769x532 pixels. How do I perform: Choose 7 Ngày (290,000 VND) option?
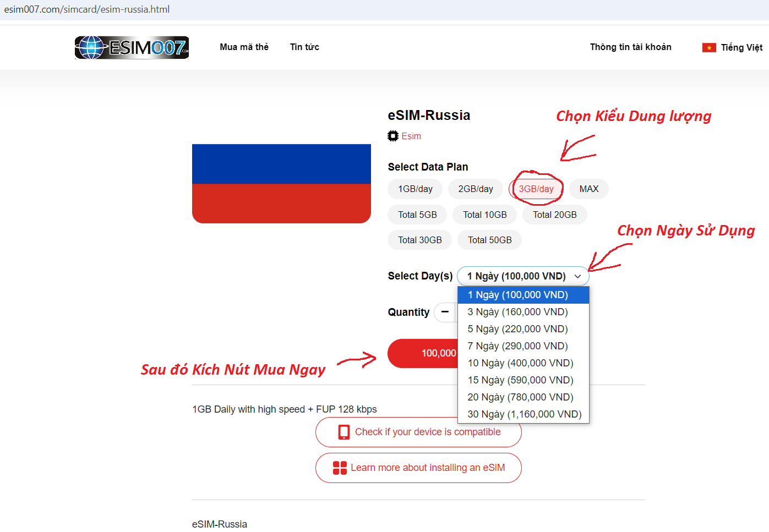(523, 346)
